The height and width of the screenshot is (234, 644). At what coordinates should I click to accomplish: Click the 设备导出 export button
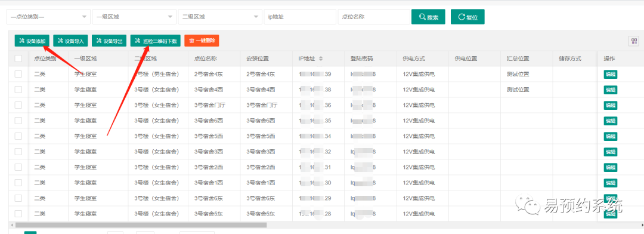(109, 41)
